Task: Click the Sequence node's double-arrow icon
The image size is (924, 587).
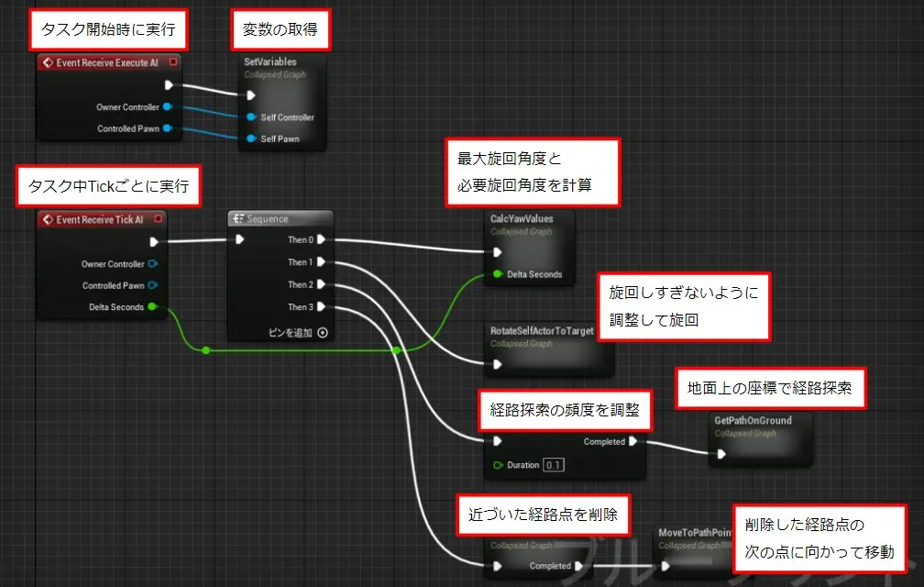Action: (x=236, y=219)
